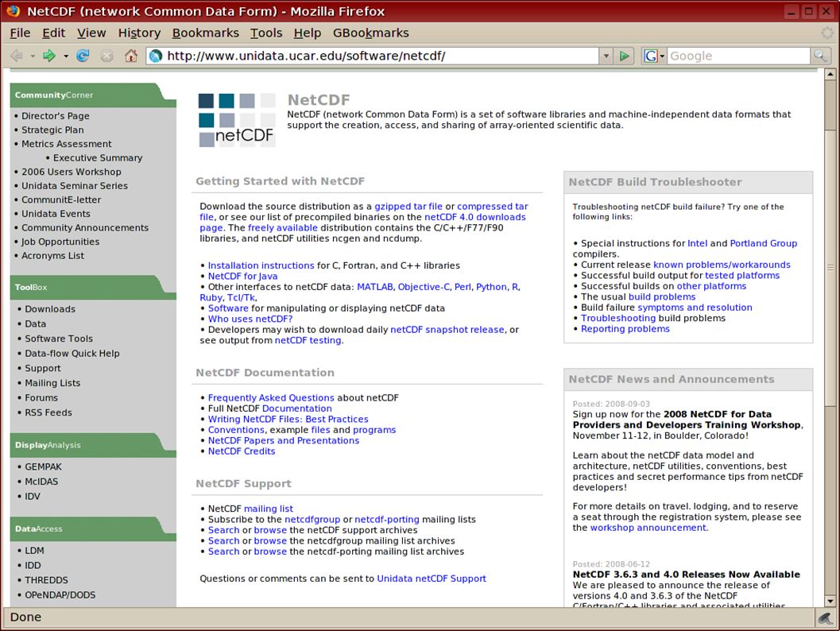Click the NetCDF Credits link

242,451
